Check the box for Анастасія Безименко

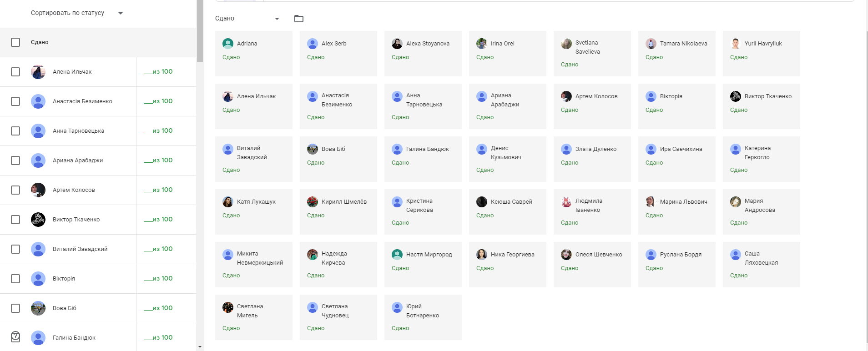15,101
